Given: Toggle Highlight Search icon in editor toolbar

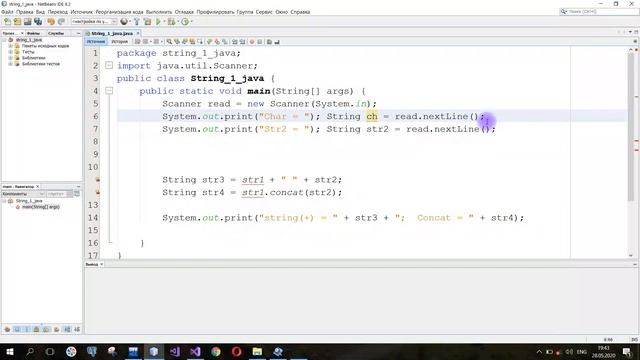Looking at the screenshot, I should [x=192, y=42].
